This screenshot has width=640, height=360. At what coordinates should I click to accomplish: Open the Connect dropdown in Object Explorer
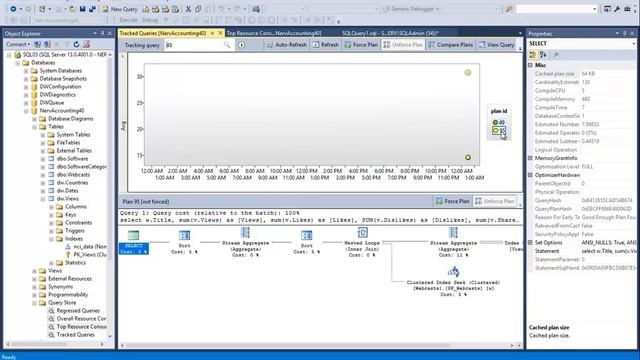coord(18,44)
